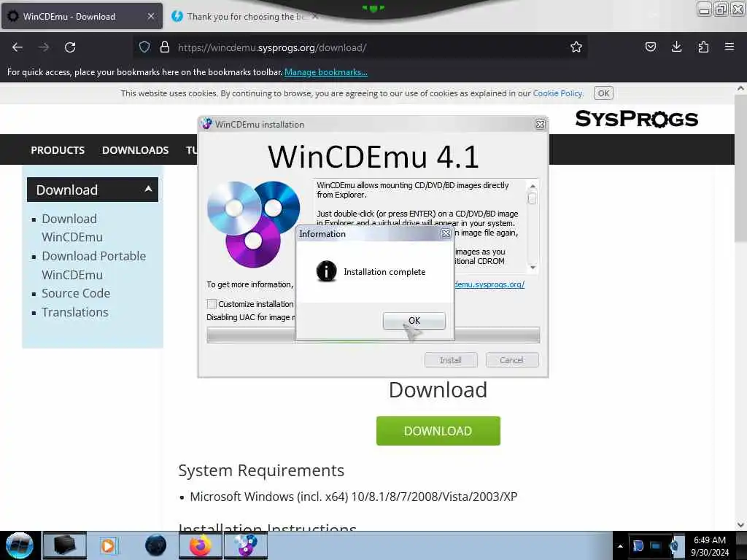Switch to WinCDEmu installer taskbar icon
Screen dimensions: 747x560
click(x=245, y=545)
